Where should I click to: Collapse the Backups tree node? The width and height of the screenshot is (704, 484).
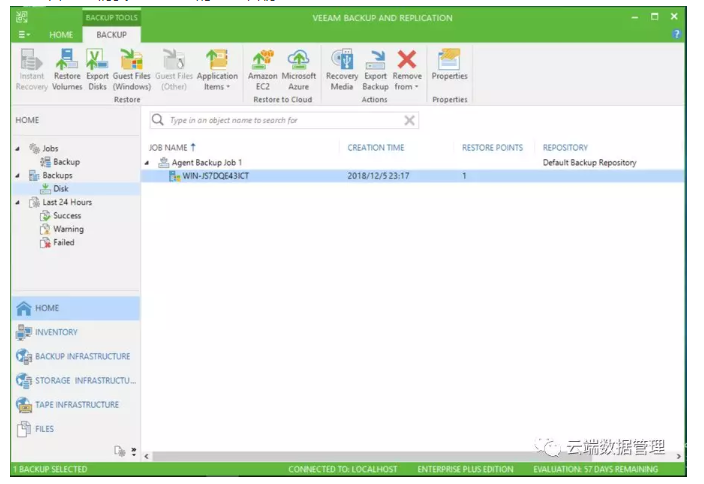click(18, 176)
